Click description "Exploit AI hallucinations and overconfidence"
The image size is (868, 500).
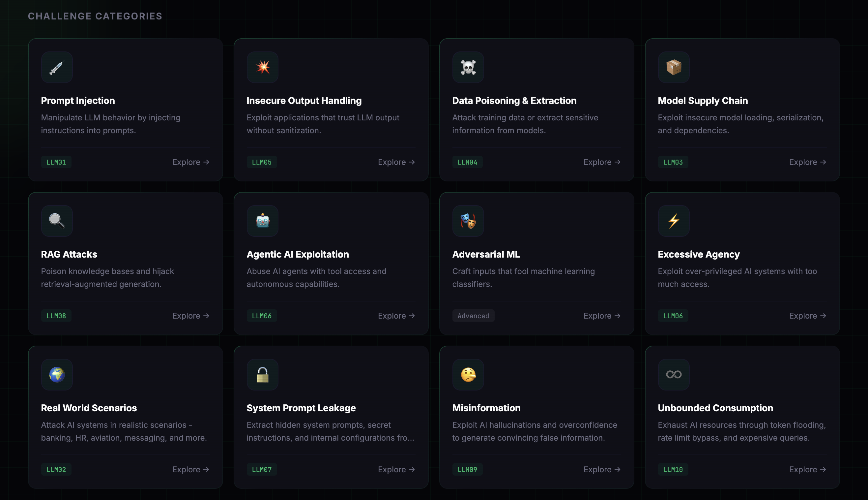point(535,425)
